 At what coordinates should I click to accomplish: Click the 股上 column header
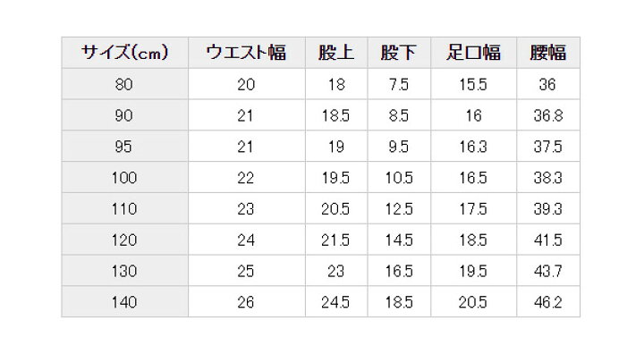point(336,53)
